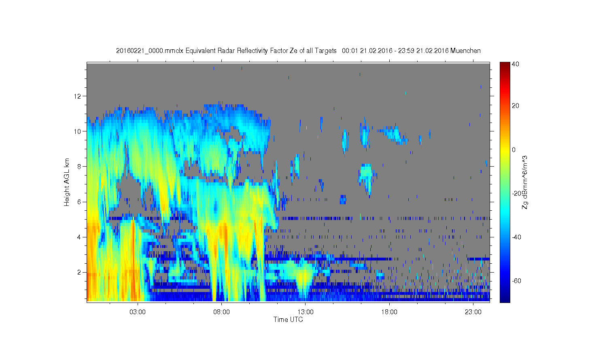Click the colorbar value -40
Image resolution: width=607 pixels, height=364 pixels.
coord(516,237)
